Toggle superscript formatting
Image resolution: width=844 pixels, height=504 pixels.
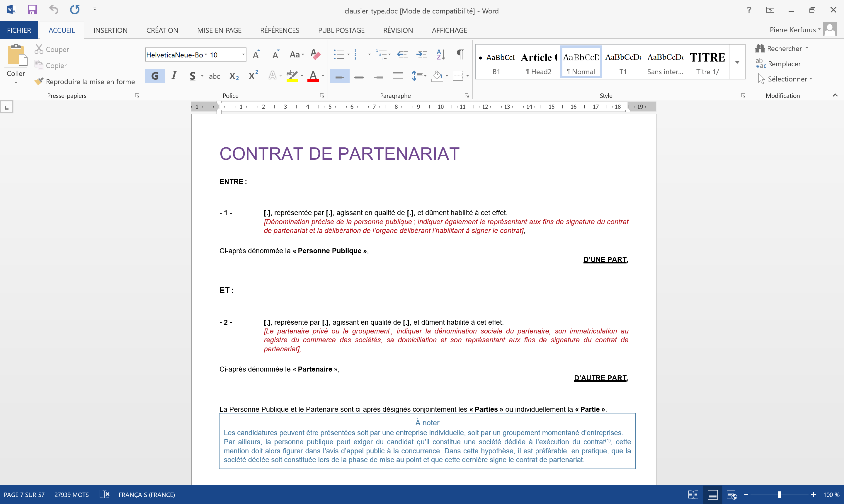(253, 75)
